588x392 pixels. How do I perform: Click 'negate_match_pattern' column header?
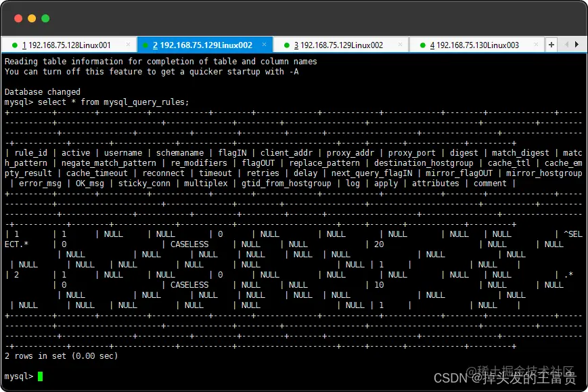tap(109, 162)
